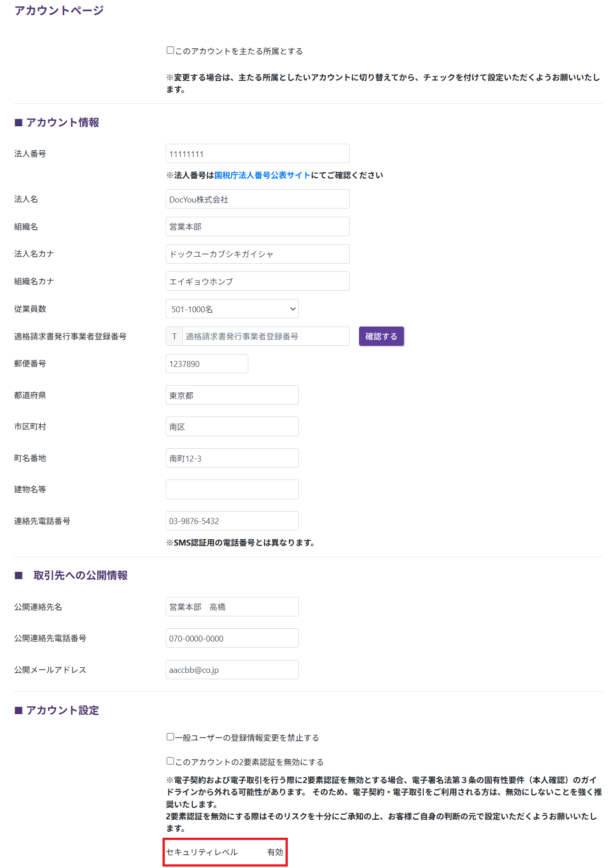Click the empty 建物名等 field
Image resolution: width=611 pixels, height=868 pixels.
point(232,490)
